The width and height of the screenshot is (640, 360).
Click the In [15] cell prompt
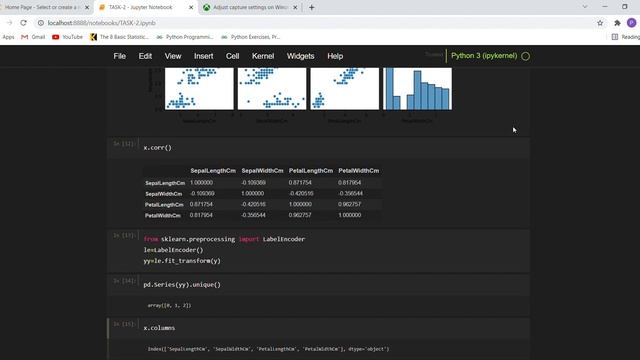[124, 324]
